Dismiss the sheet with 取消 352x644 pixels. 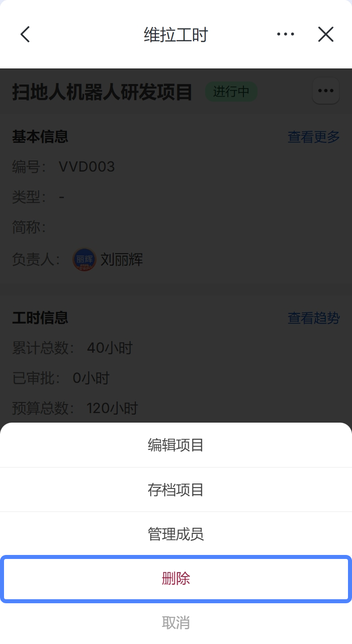(x=176, y=623)
